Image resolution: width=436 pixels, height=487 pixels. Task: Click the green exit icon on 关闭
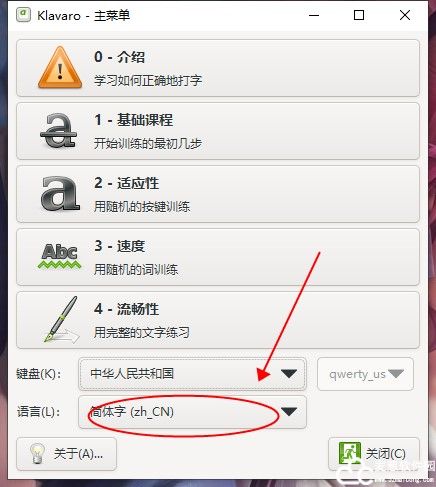tap(349, 453)
